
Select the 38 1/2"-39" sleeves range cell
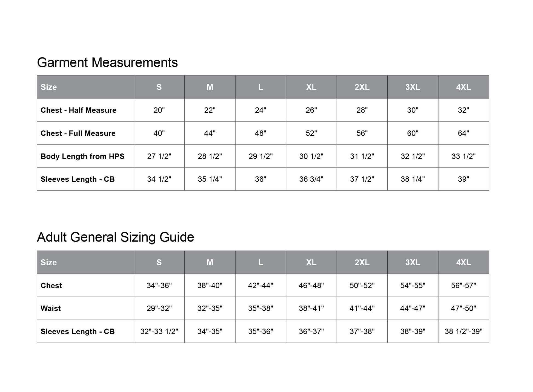point(463,331)
